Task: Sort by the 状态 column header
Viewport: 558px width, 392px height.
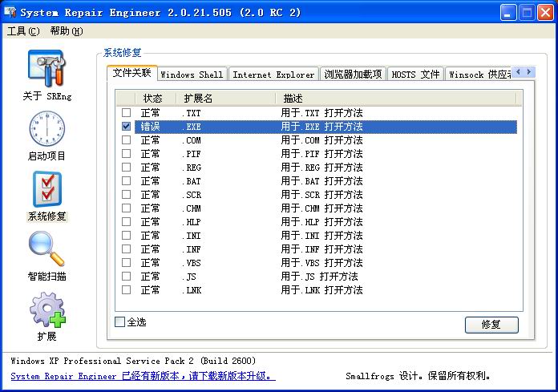Action: (156, 98)
